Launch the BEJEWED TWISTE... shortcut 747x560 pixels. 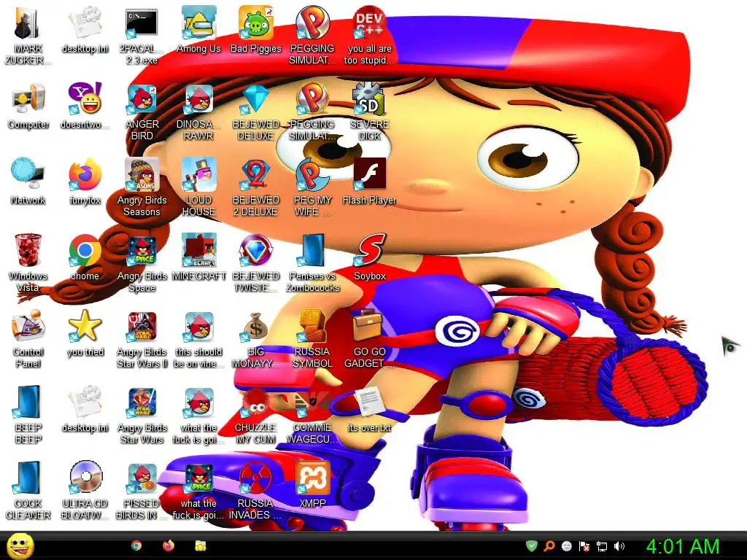(x=255, y=262)
